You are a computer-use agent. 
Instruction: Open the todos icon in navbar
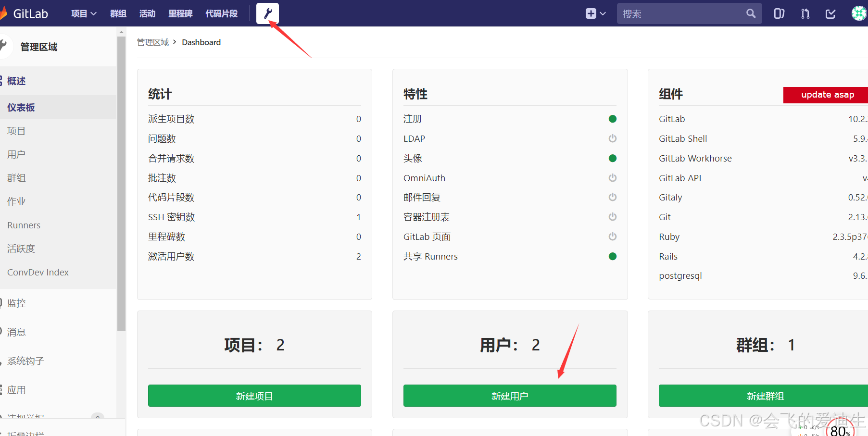click(830, 13)
